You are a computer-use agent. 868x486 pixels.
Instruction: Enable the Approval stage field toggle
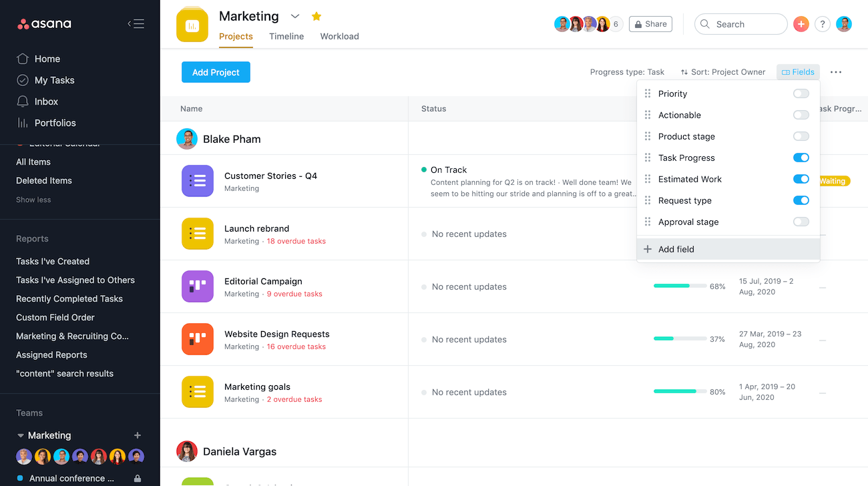pos(801,222)
